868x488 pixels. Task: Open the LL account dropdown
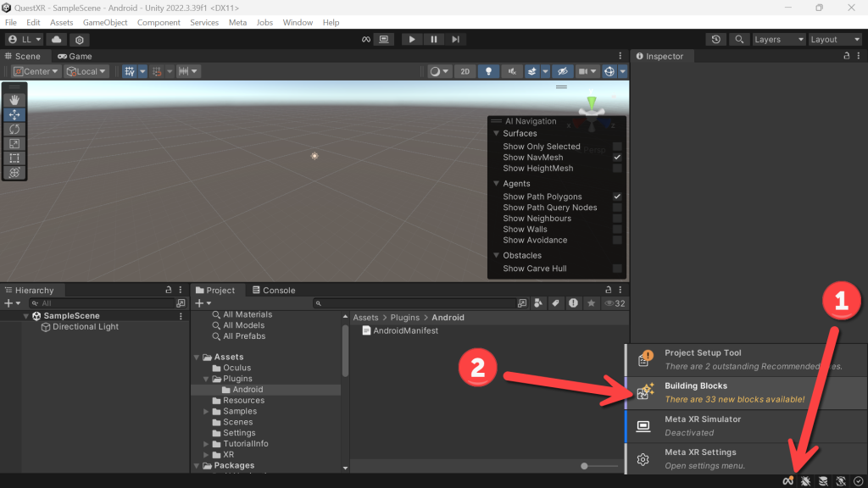(25, 39)
